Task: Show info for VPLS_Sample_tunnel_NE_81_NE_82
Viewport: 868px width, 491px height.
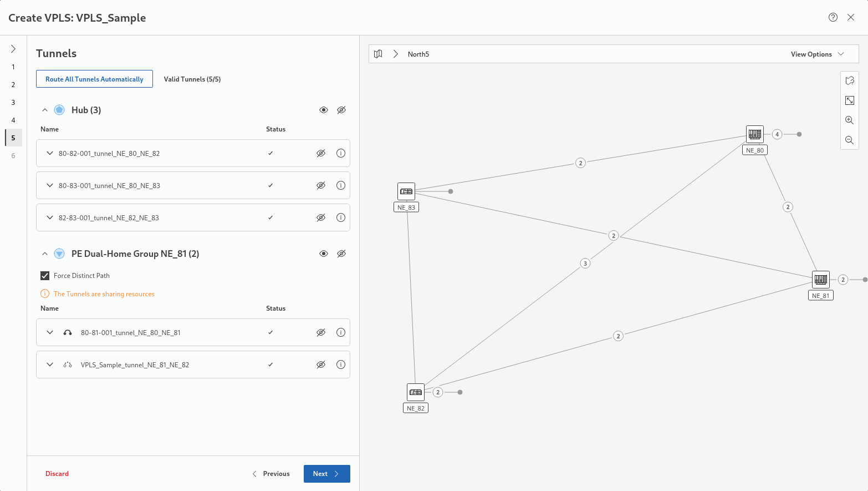Action: (341, 365)
